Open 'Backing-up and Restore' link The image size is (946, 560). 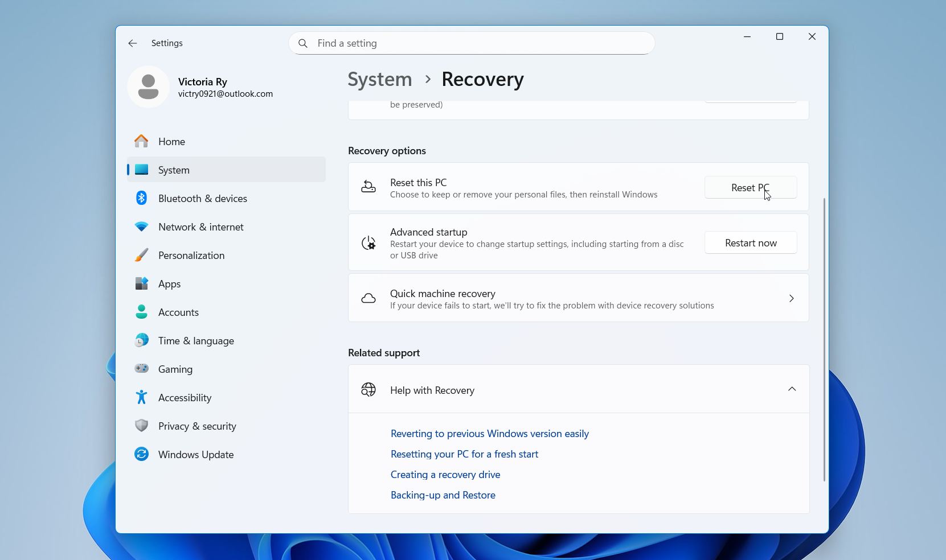(443, 495)
